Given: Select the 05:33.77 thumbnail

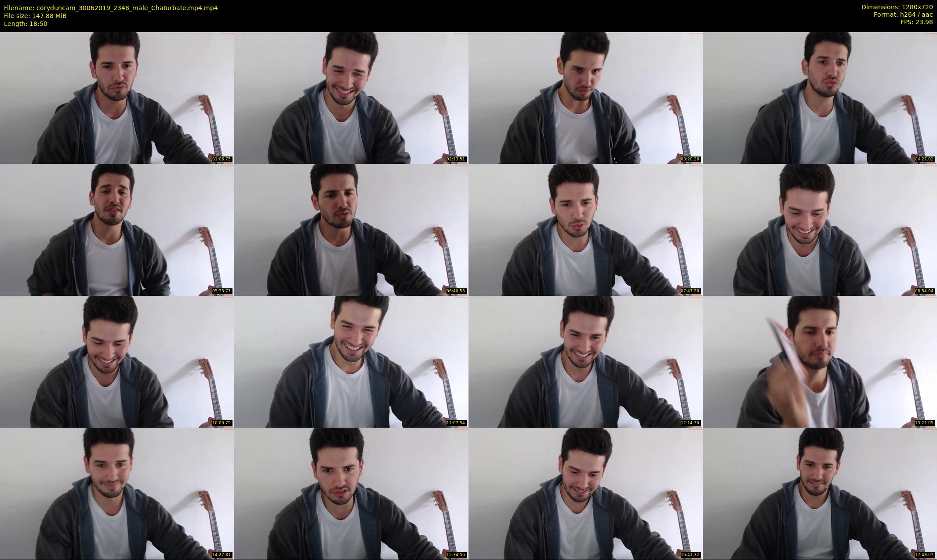Looking at the screenshot, I should (x=117, y=229).
